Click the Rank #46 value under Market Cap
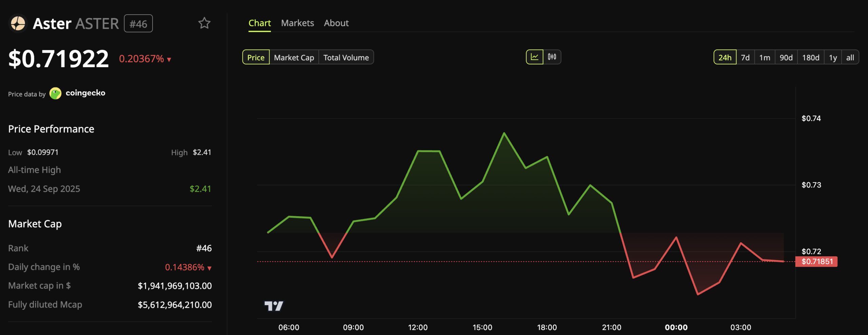 click(204, 248)
